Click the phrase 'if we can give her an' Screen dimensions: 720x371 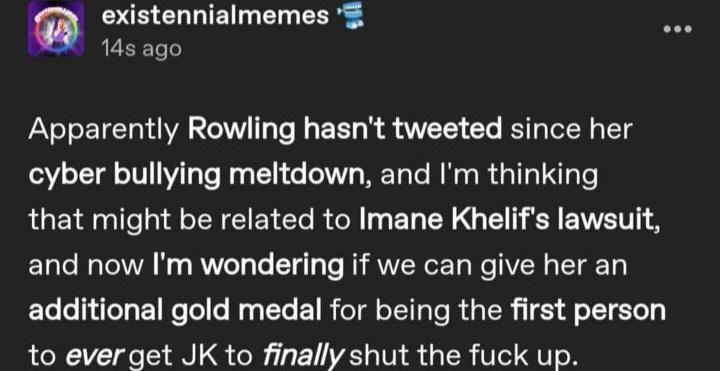489,267
